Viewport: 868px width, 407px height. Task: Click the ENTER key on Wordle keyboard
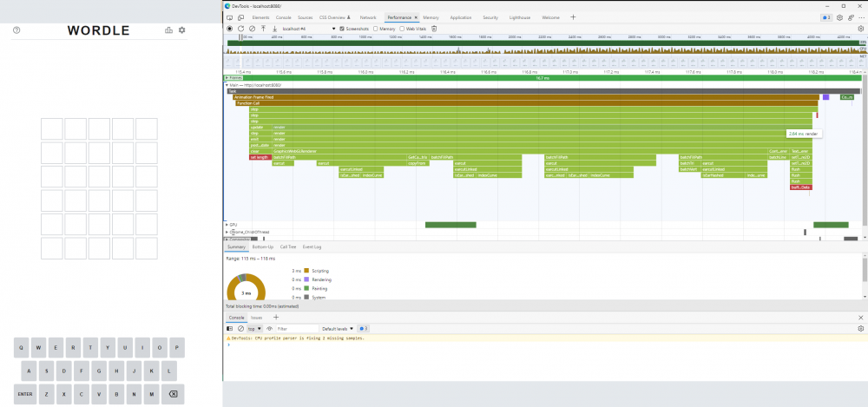(x=25, y=394)
